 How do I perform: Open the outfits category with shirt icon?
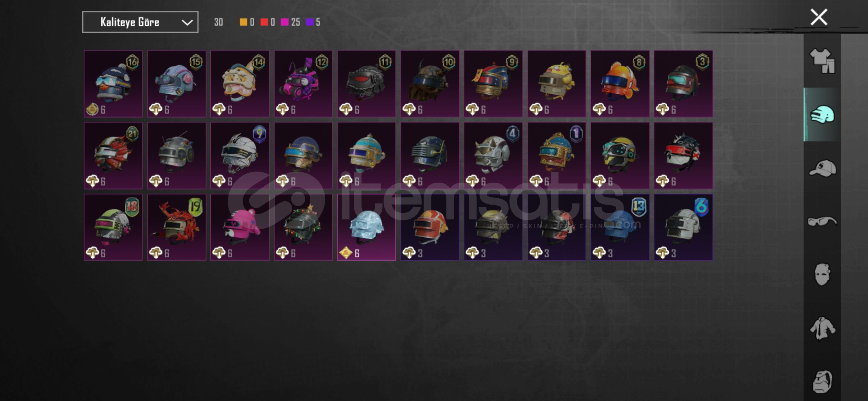click(822, 61)
